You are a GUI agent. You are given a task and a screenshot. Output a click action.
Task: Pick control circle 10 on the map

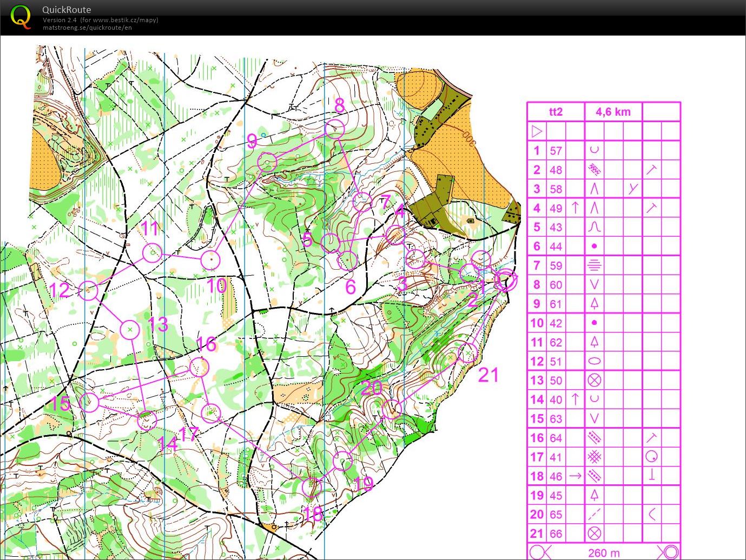(x=210, y=260)
